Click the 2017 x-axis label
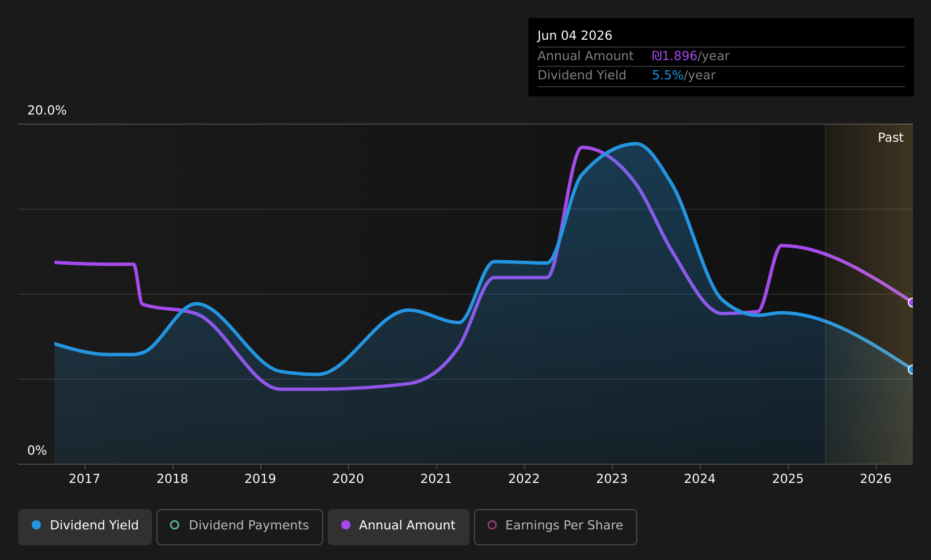The image size is (931, 560). (84, 479)
